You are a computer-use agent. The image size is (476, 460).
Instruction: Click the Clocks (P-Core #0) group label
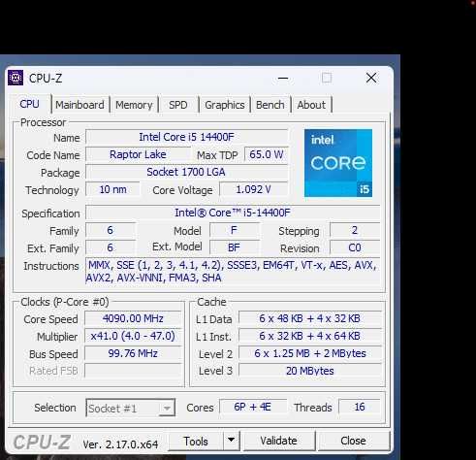pos(65,302)
